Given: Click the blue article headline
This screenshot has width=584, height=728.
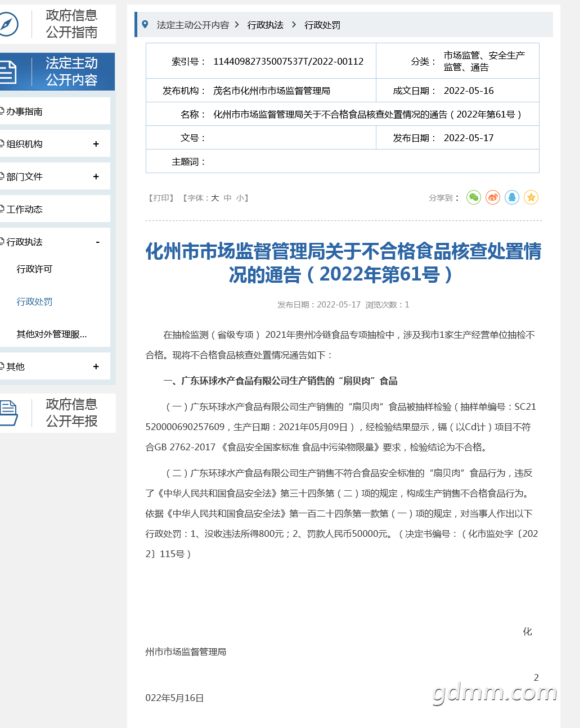Looking at the screenshot, I should click(x=343, y=263).
